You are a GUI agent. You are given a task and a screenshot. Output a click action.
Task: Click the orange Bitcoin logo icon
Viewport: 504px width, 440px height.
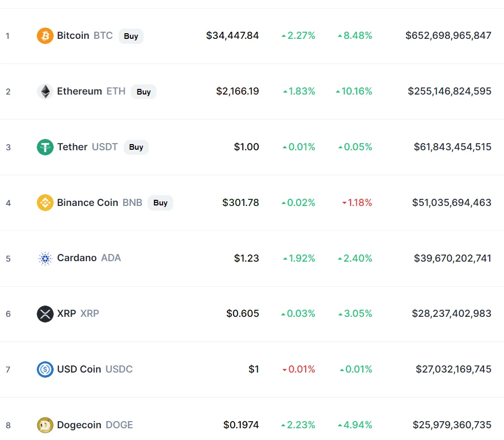click(45, 36)
